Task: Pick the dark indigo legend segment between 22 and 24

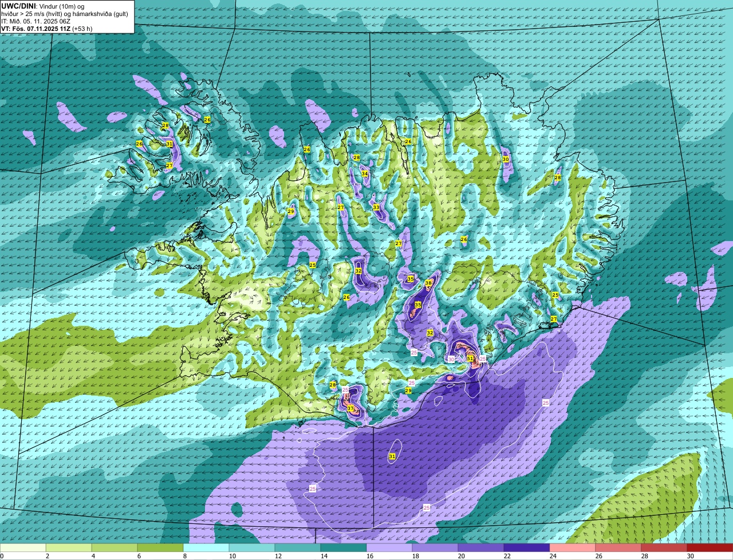Action: 527,548
